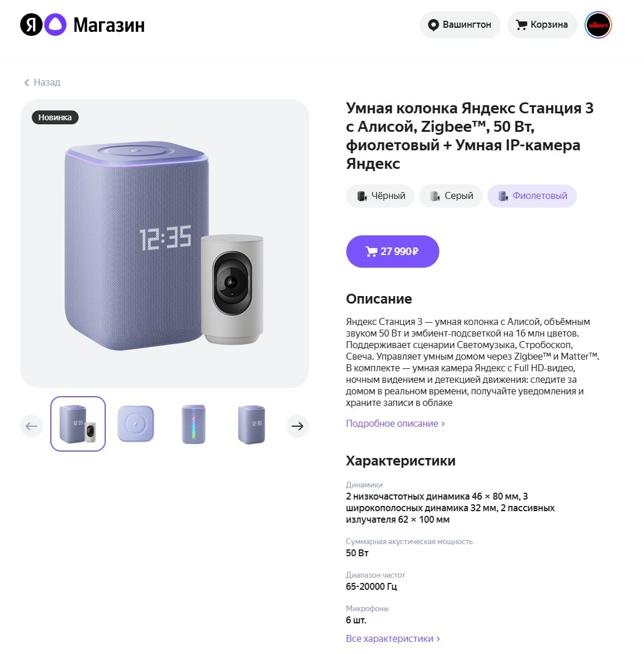Viewport: 644px width, 654px height.
Task: Select the Серый color option
Action: coord(450,196)
